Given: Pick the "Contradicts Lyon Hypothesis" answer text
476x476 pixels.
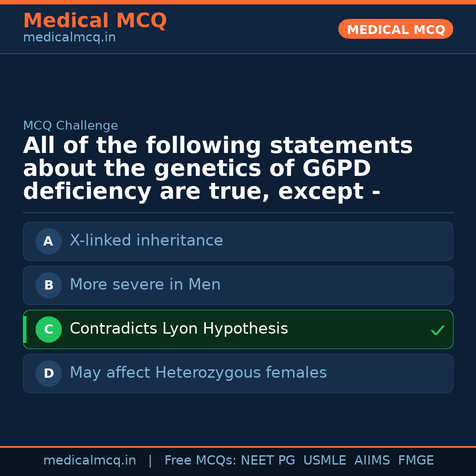Looking at the screenshot, I should point(178,329).
